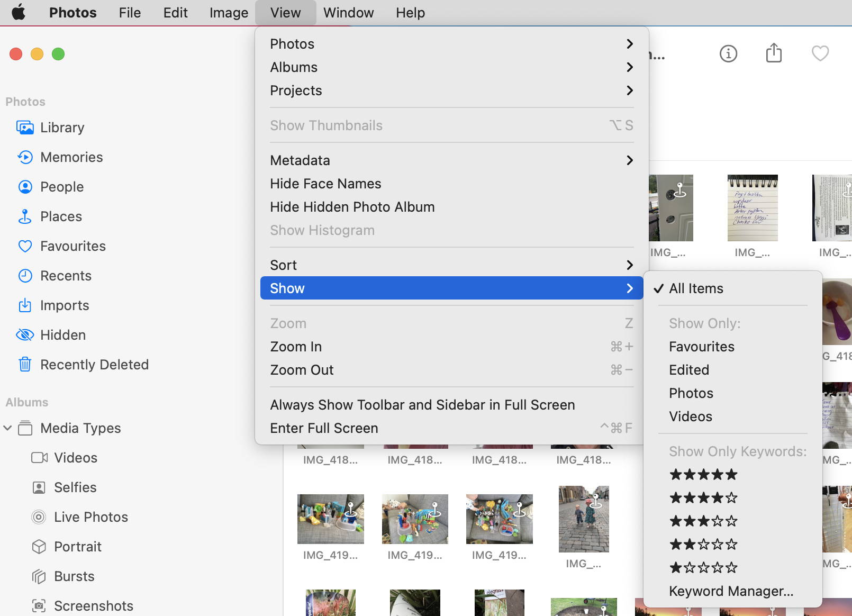The width and height of the screenshot is (852, 616).
Task: Expand the Sort submenu
Action: (x=451, y=265)
